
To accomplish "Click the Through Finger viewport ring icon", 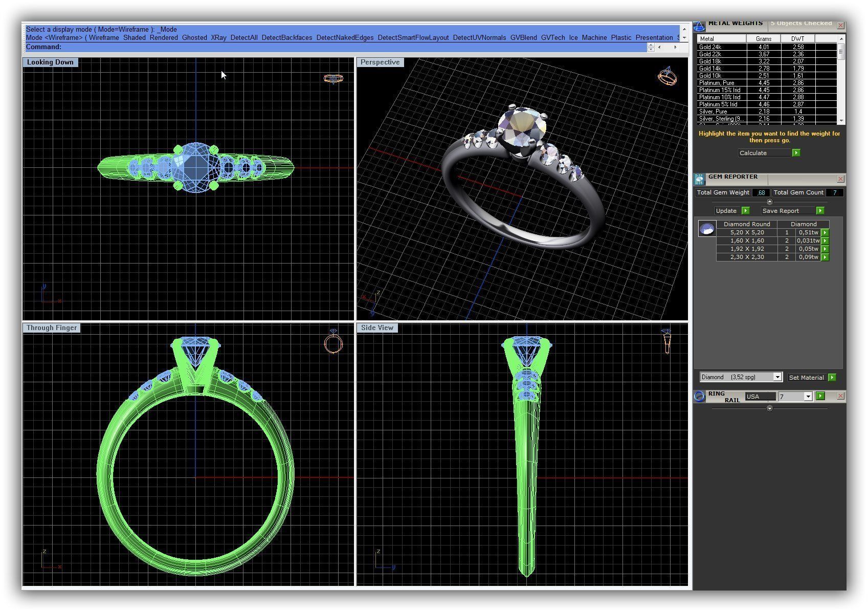I will pos(333,341).
